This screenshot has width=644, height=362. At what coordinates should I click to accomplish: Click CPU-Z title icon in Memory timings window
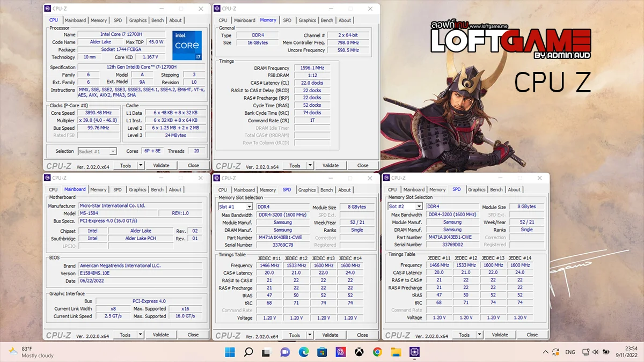pyautogui.click(x=217, y=9)
